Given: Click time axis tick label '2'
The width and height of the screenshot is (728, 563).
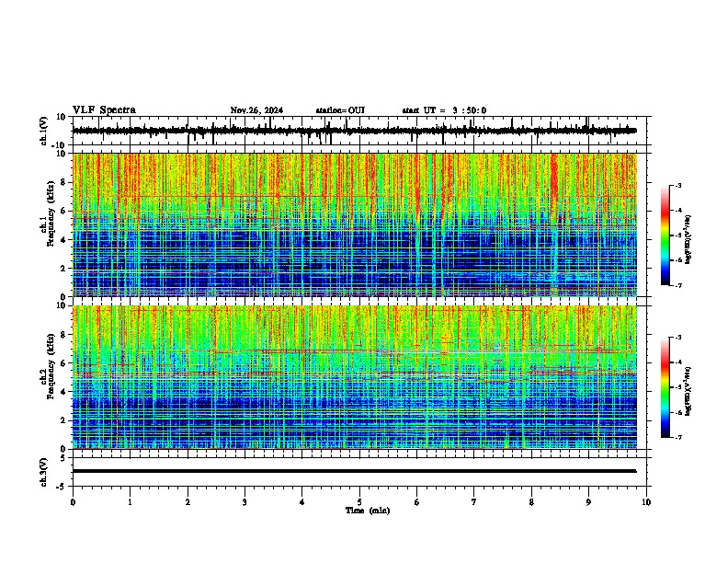Looking at the screenshot, I should click(188, 502).
